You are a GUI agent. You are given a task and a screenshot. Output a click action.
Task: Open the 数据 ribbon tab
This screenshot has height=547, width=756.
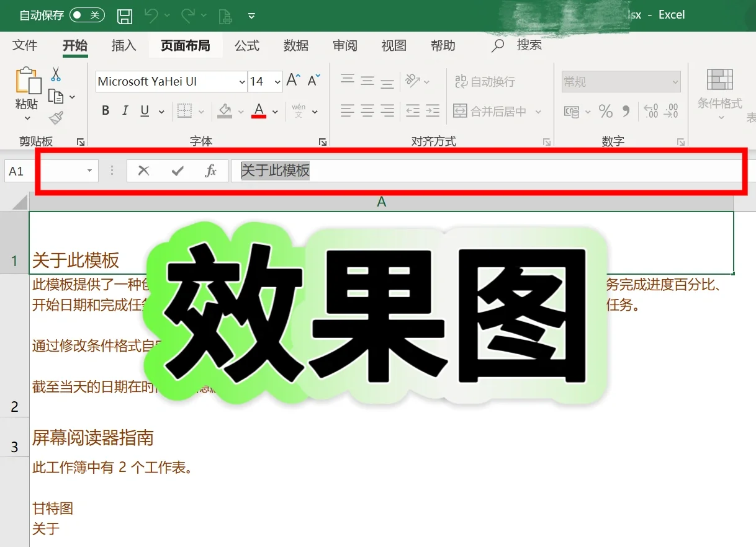[295, 45]
